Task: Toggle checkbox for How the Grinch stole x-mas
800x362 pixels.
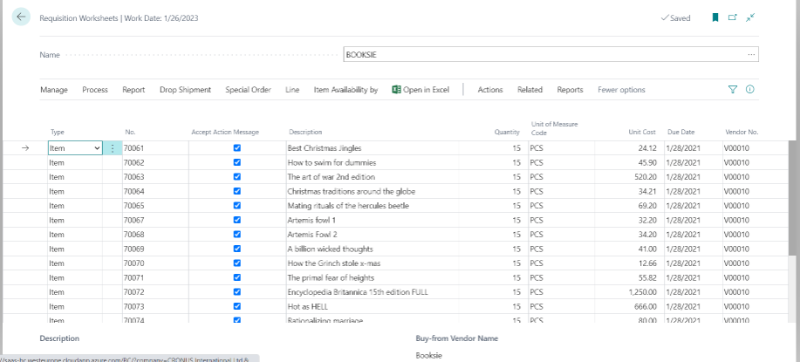Action: click(x=237, y=263)
